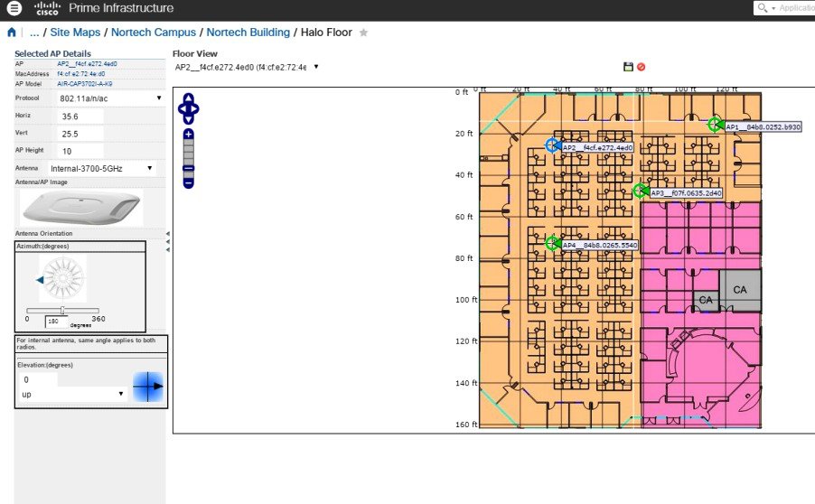Viewport: 815px width, 504px height.
Task: Click the large CA room on map
Action: pyautogui.click(x=740, y=290)
